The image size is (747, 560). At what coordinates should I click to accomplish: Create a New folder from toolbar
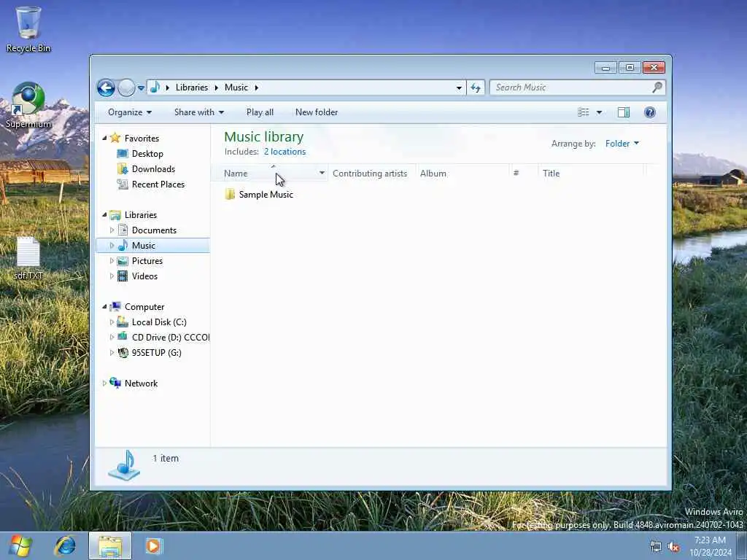coord(317,112)
